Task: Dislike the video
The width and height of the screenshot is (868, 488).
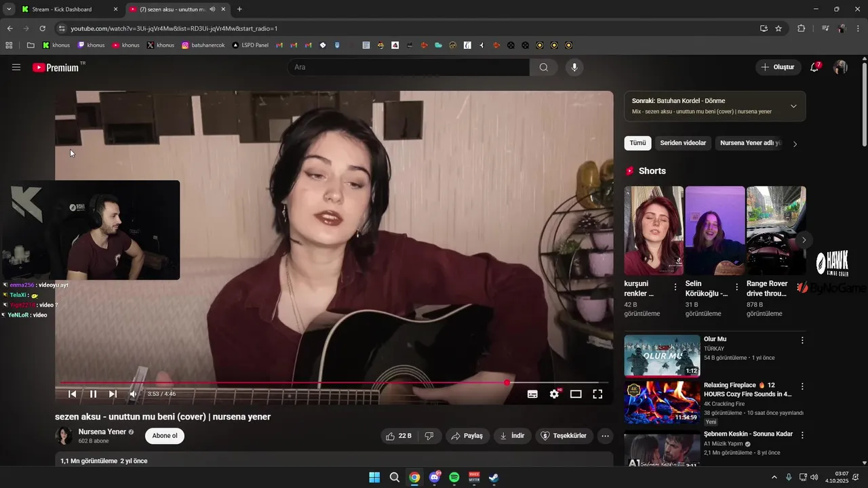Action: [x=429, y=436]
